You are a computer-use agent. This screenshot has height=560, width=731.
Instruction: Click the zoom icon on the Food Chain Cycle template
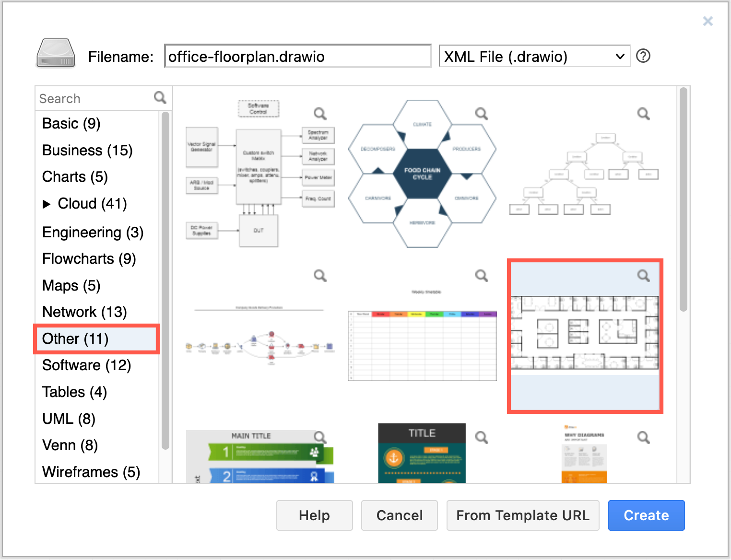coord(482,114)
